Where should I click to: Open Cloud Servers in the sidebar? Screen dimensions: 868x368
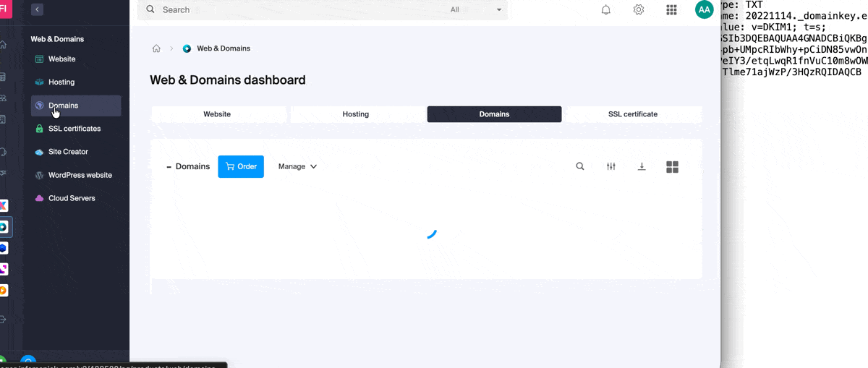[71, 198]
